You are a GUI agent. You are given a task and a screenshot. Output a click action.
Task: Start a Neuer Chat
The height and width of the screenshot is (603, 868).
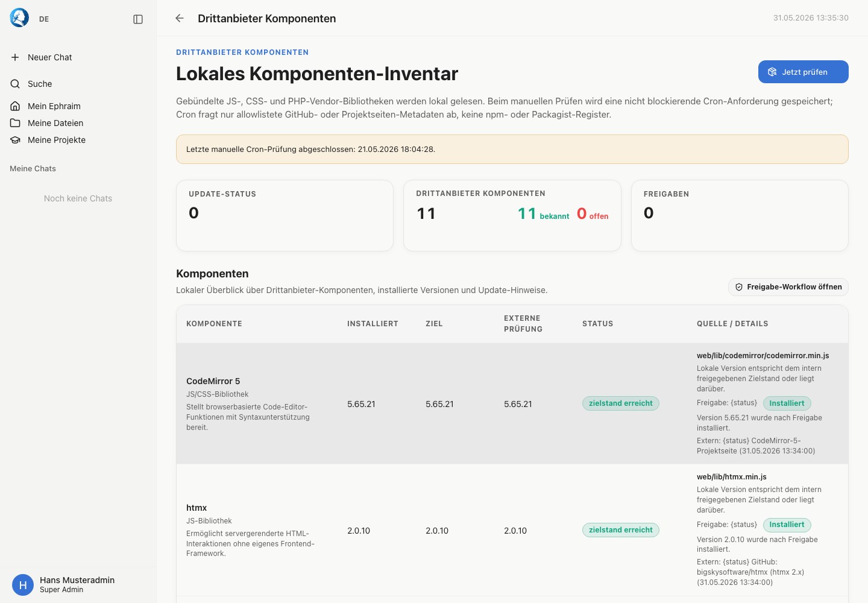point(78,57)
